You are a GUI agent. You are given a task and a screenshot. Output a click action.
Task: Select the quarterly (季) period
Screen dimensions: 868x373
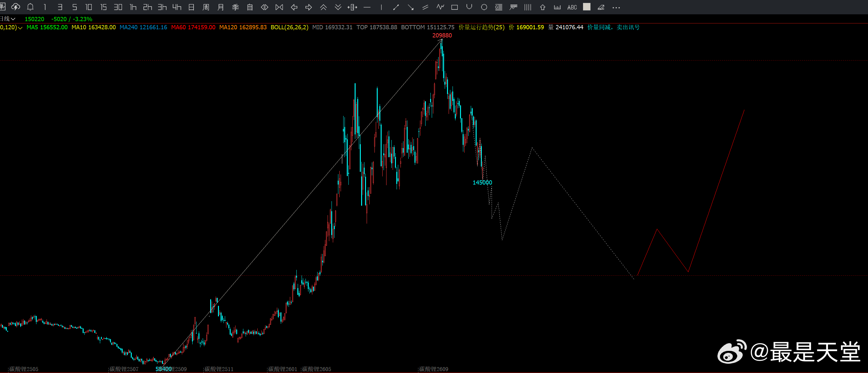click(236, 7)
